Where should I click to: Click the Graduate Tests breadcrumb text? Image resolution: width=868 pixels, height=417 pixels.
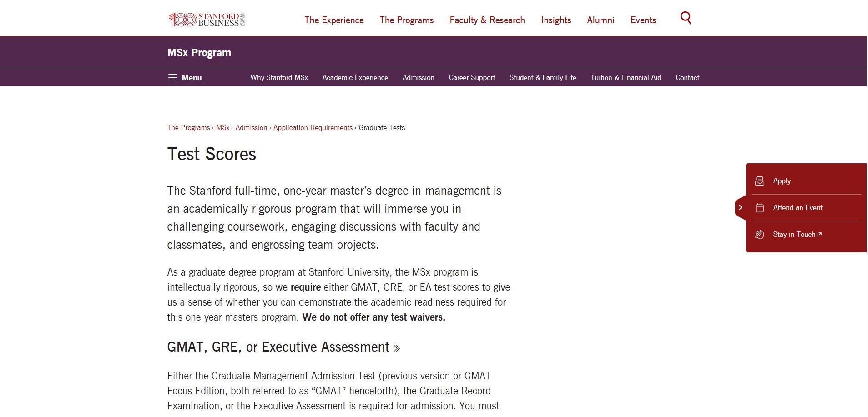pos(382,128)
